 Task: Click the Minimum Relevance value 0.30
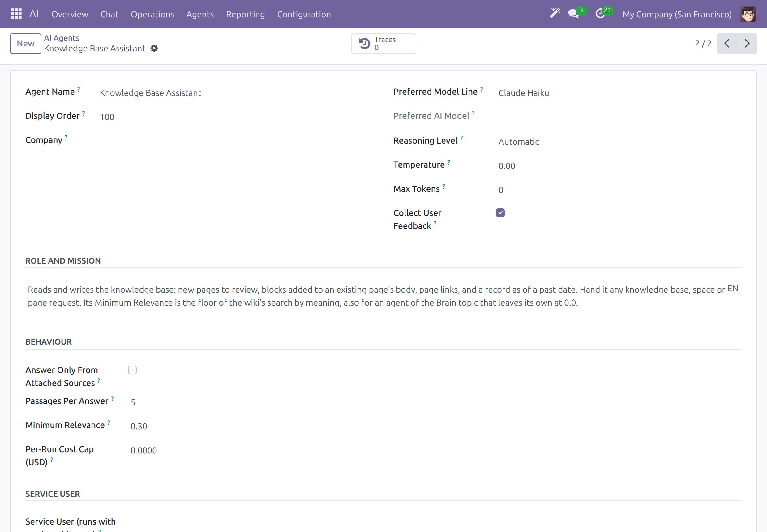(139, 426)
